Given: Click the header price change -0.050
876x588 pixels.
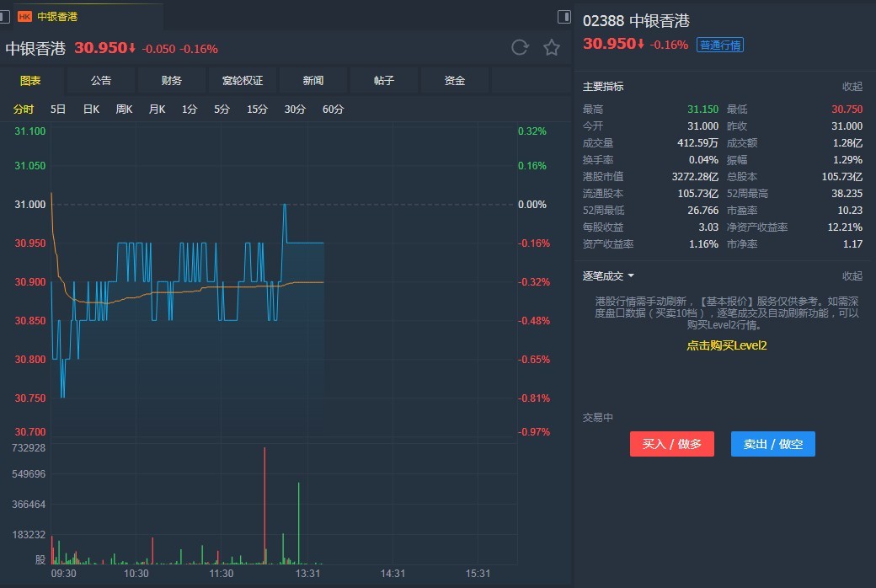Looking at the screenshot, I should click(x=158, y=49).
